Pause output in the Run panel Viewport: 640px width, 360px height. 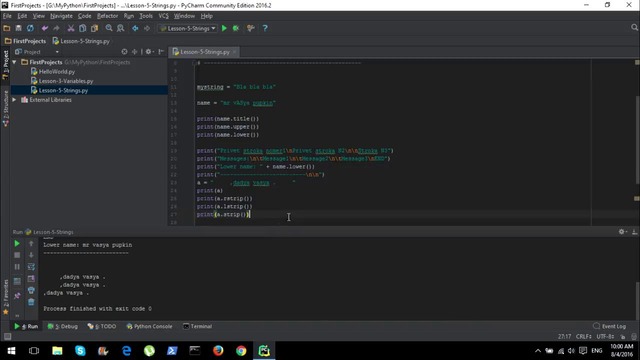(17, 267)
